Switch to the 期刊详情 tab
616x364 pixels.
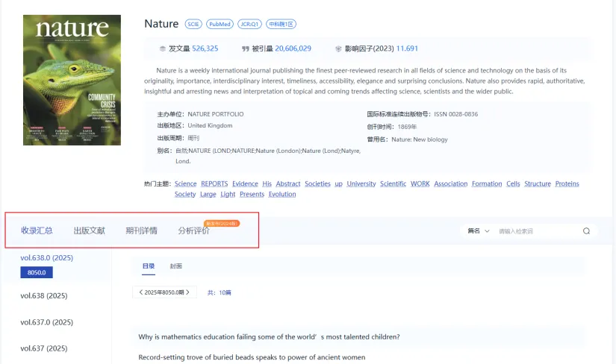[x=141, y=230]
